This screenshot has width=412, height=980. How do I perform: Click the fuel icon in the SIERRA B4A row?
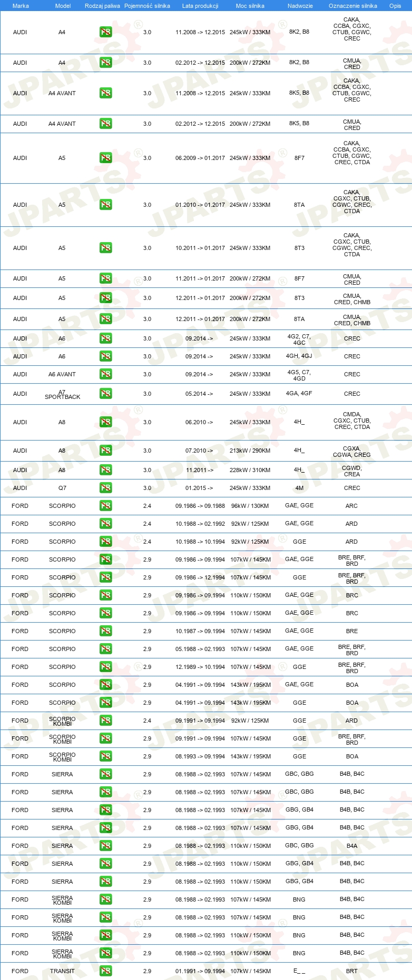click(106, 846)
